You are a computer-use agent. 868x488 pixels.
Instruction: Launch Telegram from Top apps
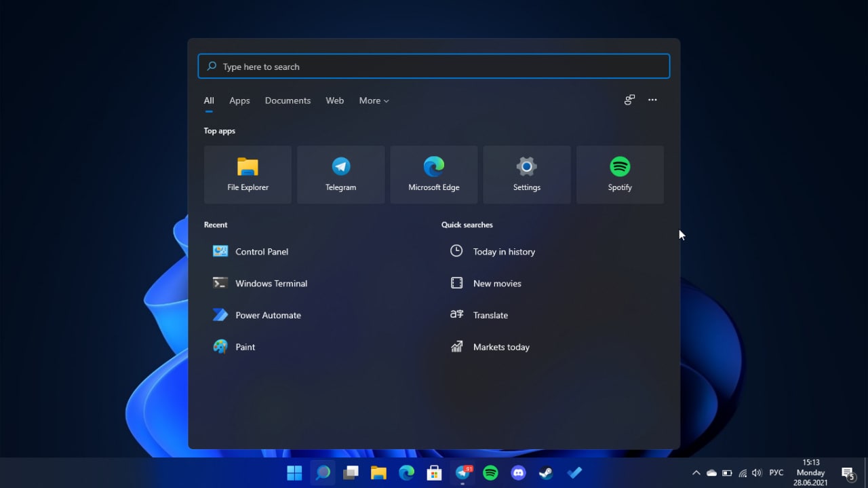340,174
